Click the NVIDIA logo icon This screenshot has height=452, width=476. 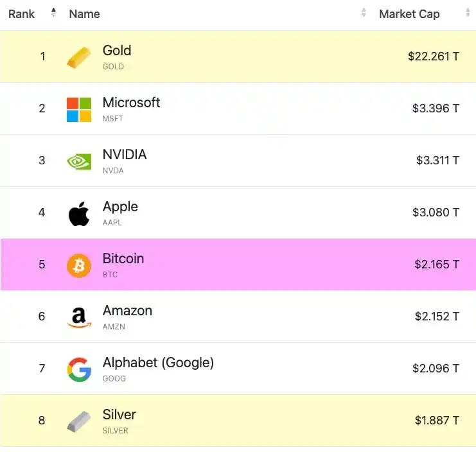coord(79,161)
